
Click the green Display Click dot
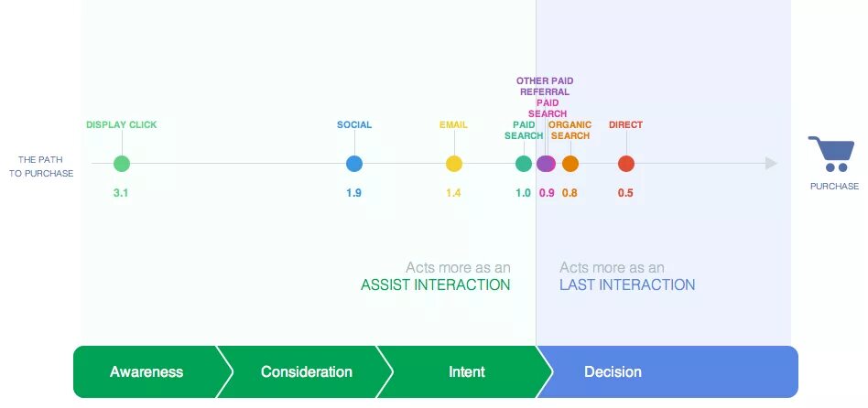click(122, 164)
